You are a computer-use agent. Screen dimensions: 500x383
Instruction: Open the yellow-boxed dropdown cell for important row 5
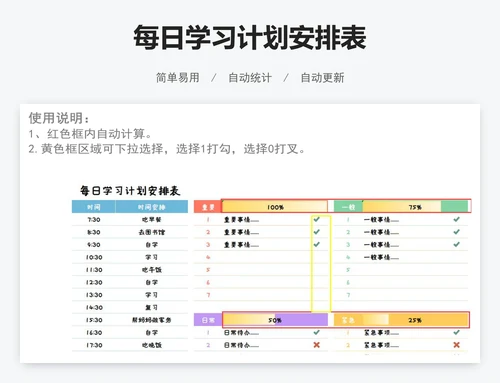(x=321, y=270)
